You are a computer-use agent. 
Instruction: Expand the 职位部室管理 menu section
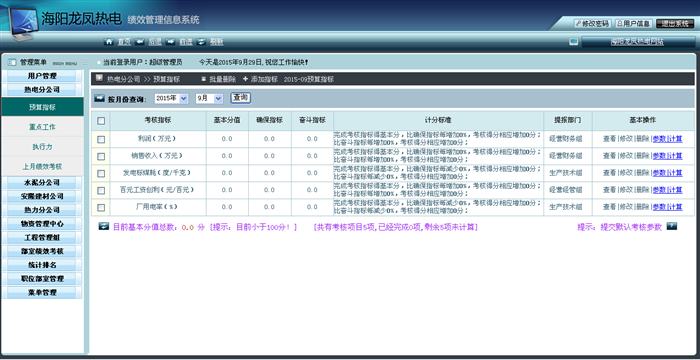click(x=42, y=279)
